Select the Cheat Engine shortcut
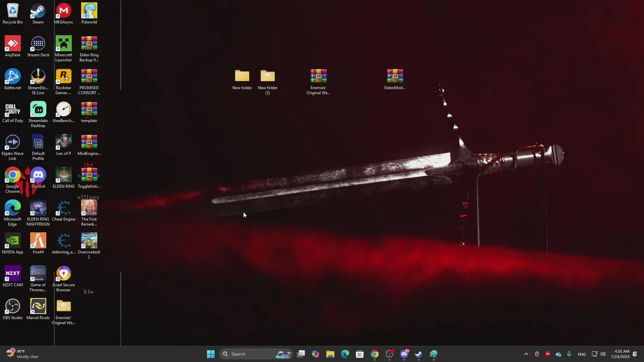This screenshot has width=644, height=362. point(63,211)
